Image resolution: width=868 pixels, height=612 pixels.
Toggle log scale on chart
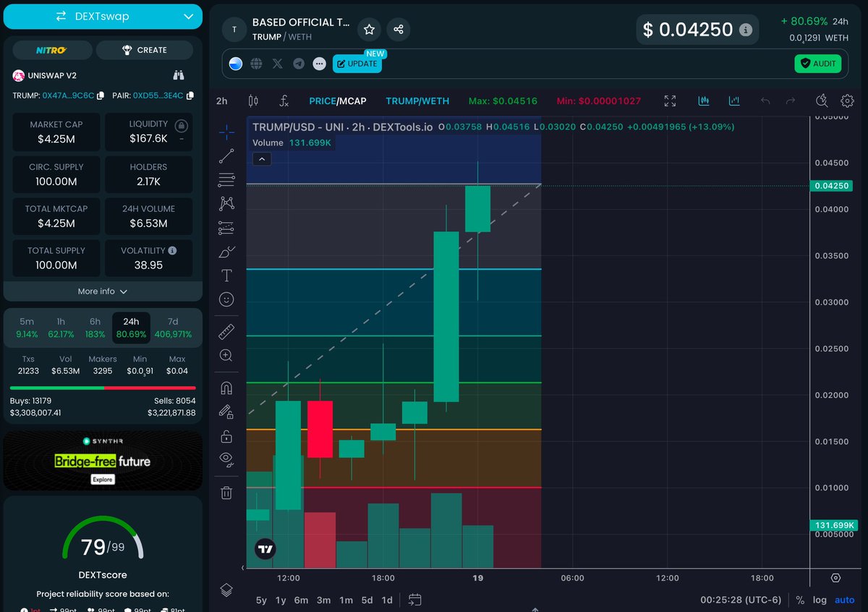pos(820,600)
